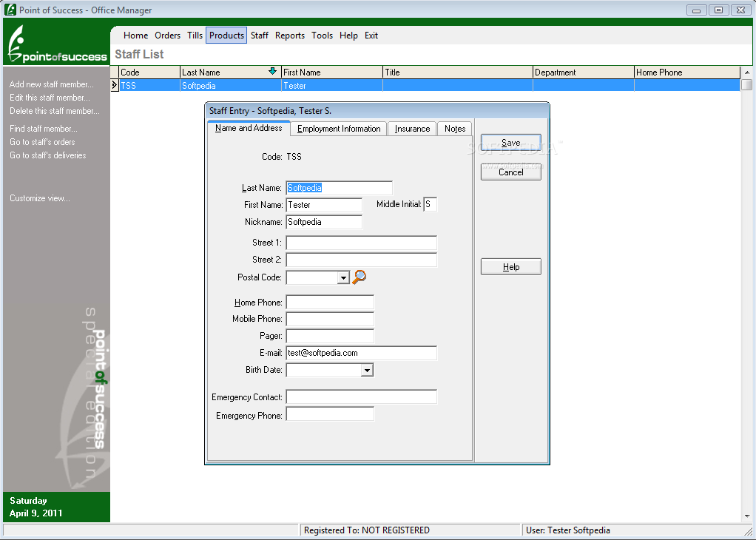This screenshot has width=756, height=540.
Task: Click the app icon in the title bar
Action: pos(10,10)
